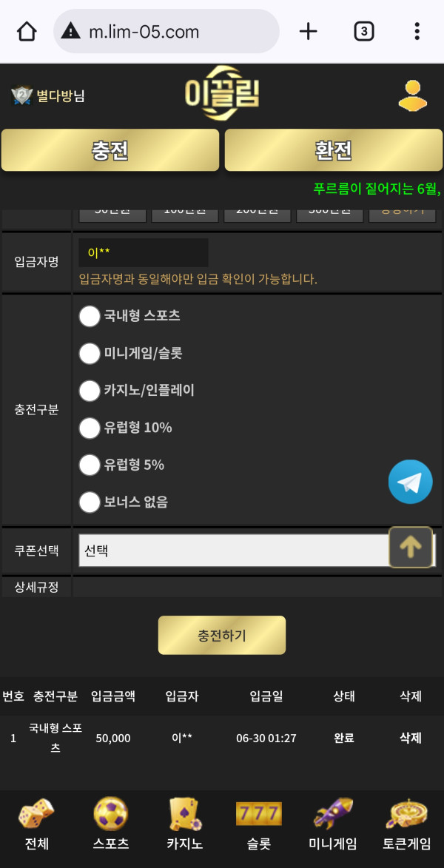Select the 미니게임/슬롯 radio option
Image resolution: width=444 pixels, height=868 pixels.
click(x=90, y=354)
